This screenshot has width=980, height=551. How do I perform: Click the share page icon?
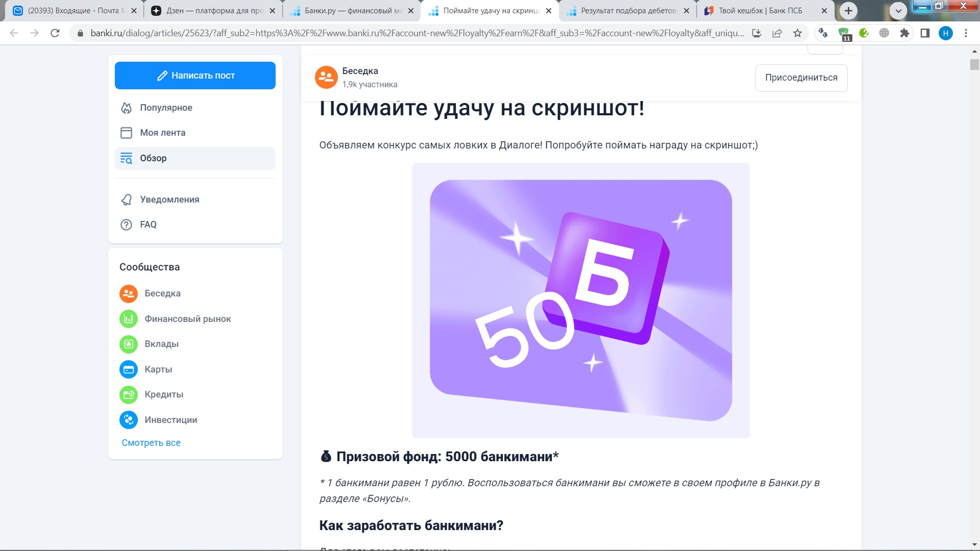777,33
